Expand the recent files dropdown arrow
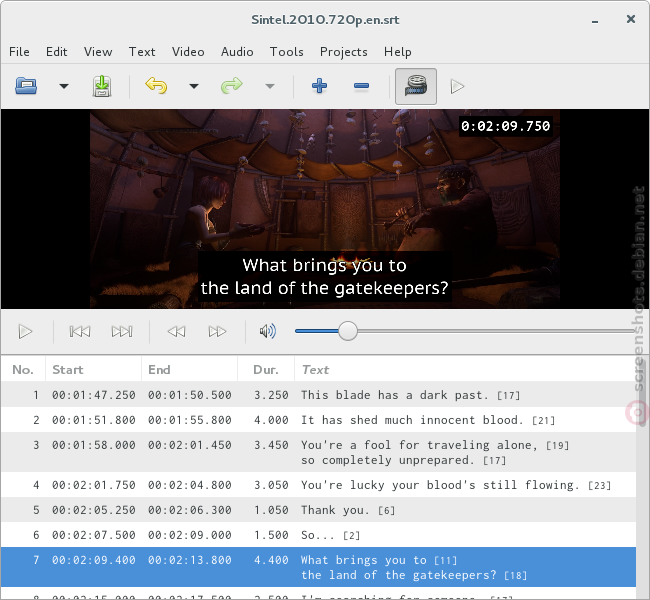The height and width of the screenshot is (600, 650). 63,86
